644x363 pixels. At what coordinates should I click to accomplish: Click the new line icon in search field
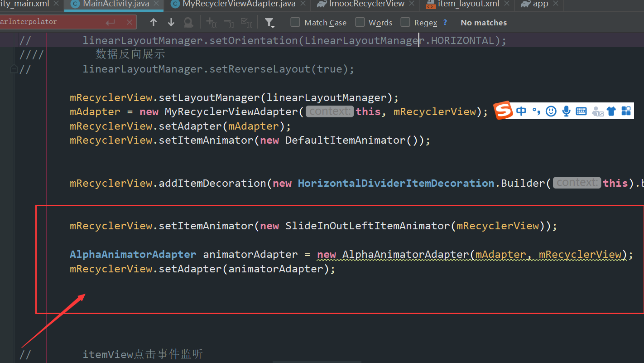pyautogui.click(x=110, y=22)
